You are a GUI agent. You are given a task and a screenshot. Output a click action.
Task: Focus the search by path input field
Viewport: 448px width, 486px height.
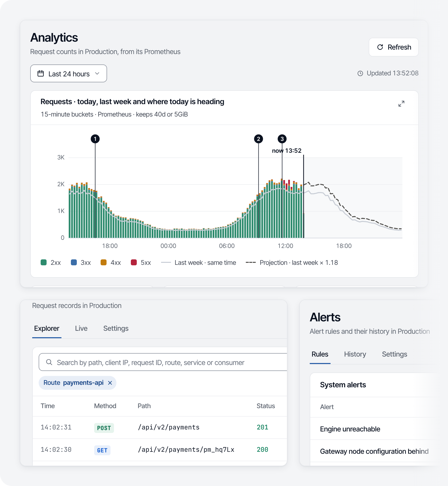point(163,362)
